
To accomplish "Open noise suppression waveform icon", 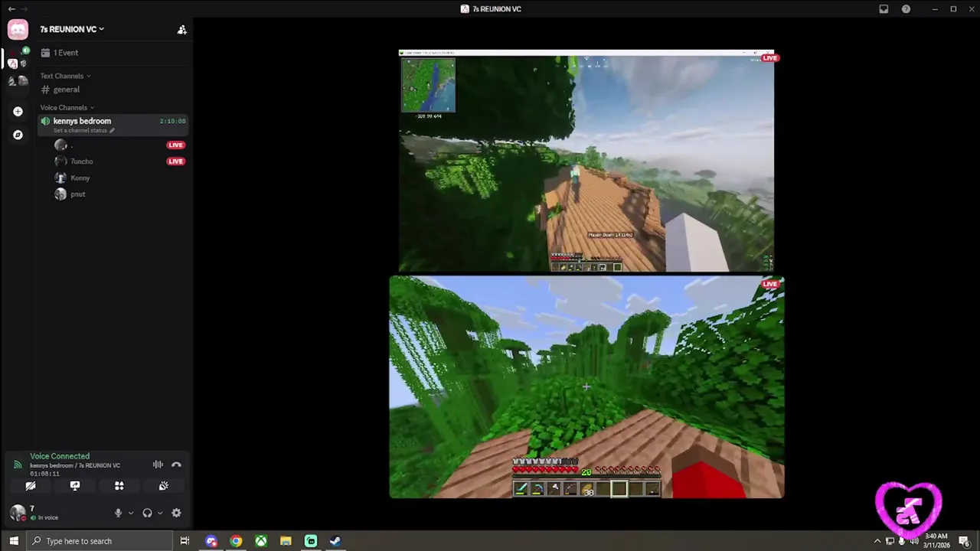I will 158,465.
